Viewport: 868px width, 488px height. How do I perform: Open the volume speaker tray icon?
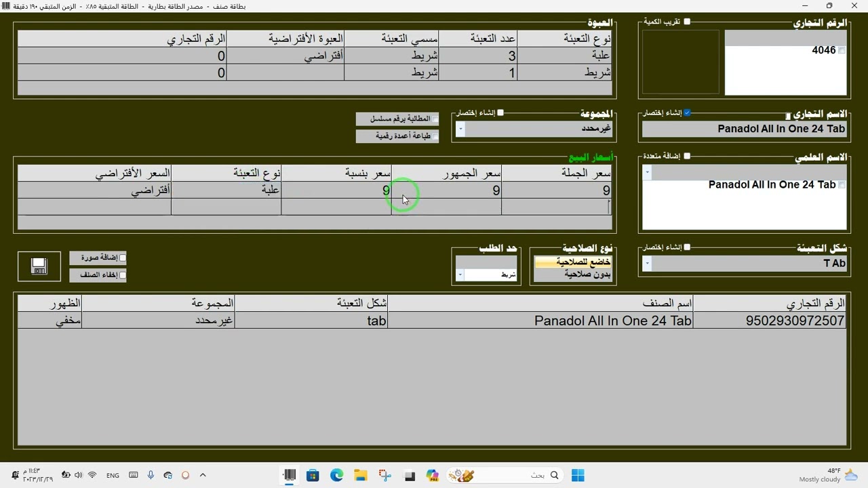click(79, 475)
